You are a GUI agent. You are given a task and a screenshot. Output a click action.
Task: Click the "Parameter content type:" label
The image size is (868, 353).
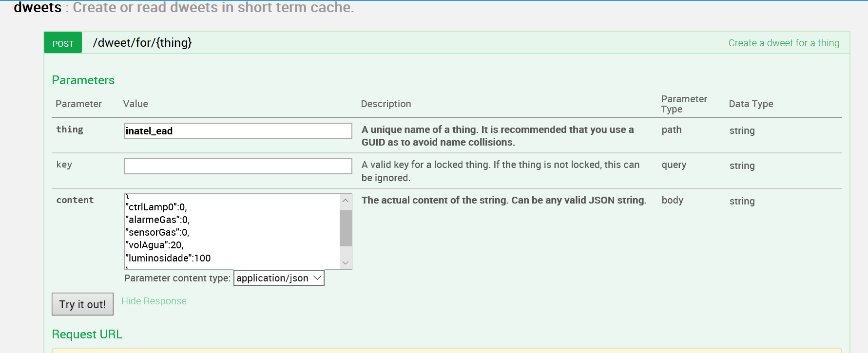pos(177,278)
